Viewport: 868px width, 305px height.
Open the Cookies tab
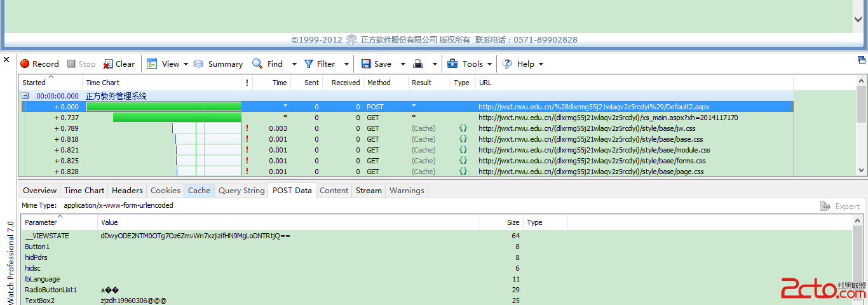coord(165,190)
